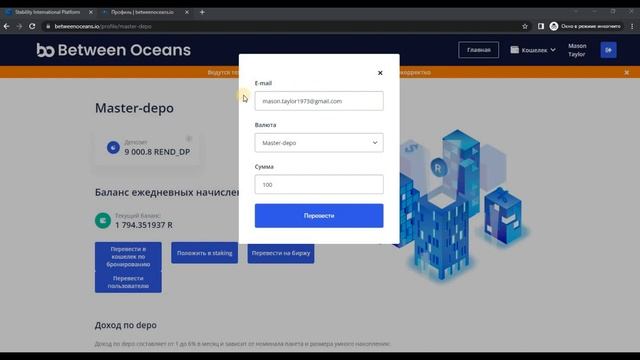
Task: Click the Перевести submit button
Action: (x=319, y=216)
